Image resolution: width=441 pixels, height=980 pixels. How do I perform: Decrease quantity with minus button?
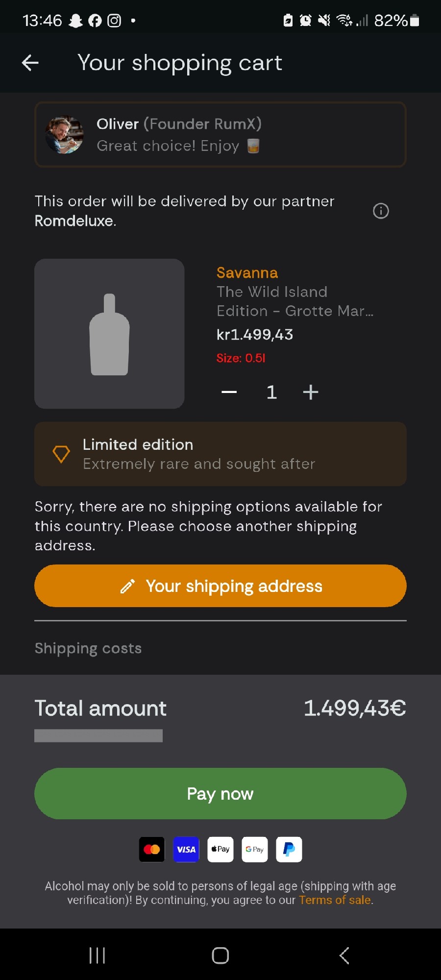click(229, 392)
